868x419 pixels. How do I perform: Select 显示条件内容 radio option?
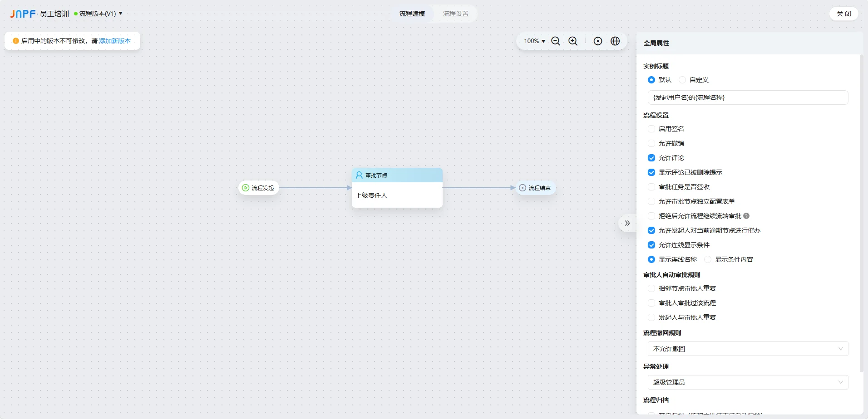pyautogui.click(x=708, y=259)
